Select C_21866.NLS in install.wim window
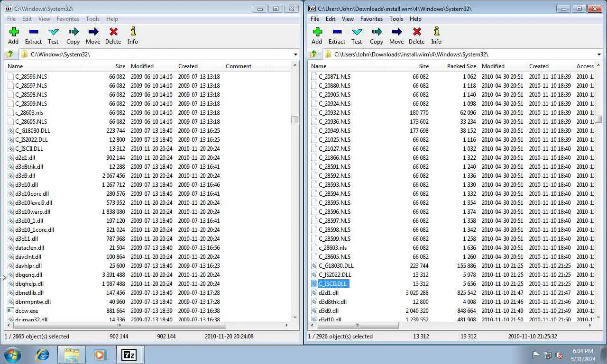The height and width of the screenshot is (364, 607). pyautogui.click(x=334, y=157)
